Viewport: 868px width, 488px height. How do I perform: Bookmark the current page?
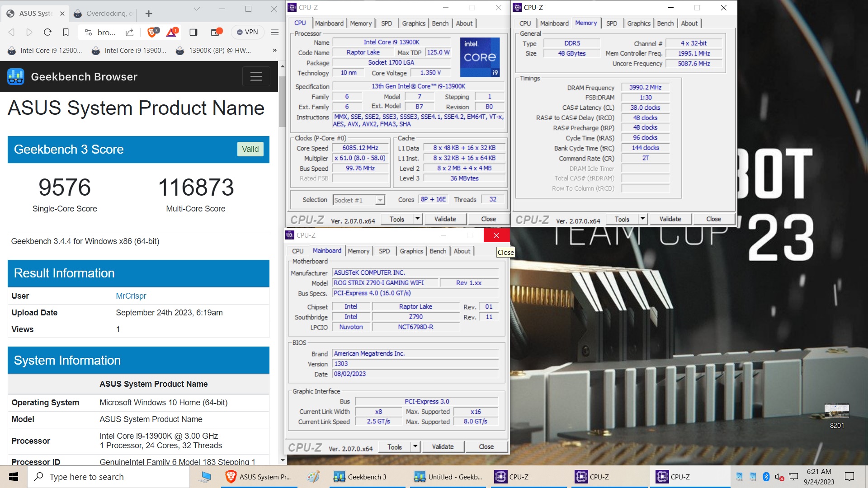pyautogui.click(x=66, y=32)
